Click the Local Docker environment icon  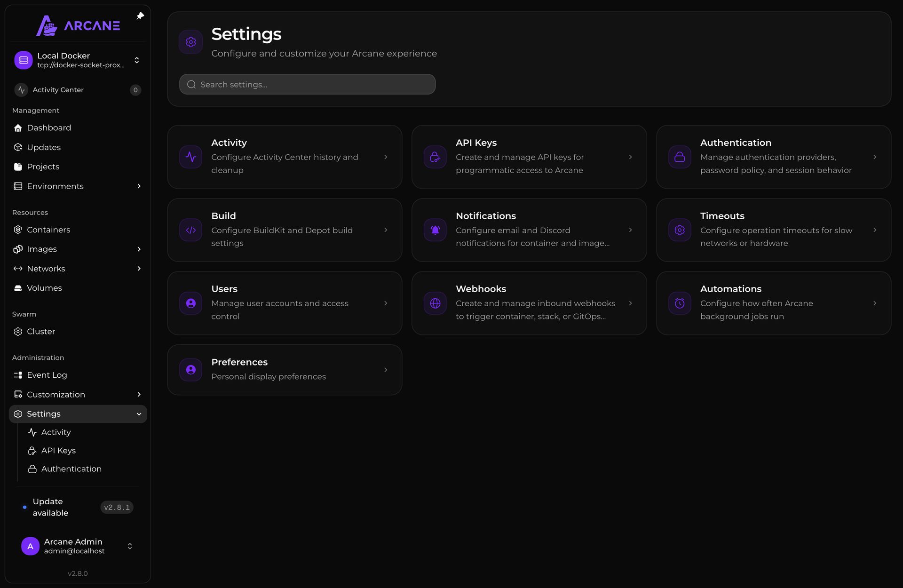pos(24,60)
